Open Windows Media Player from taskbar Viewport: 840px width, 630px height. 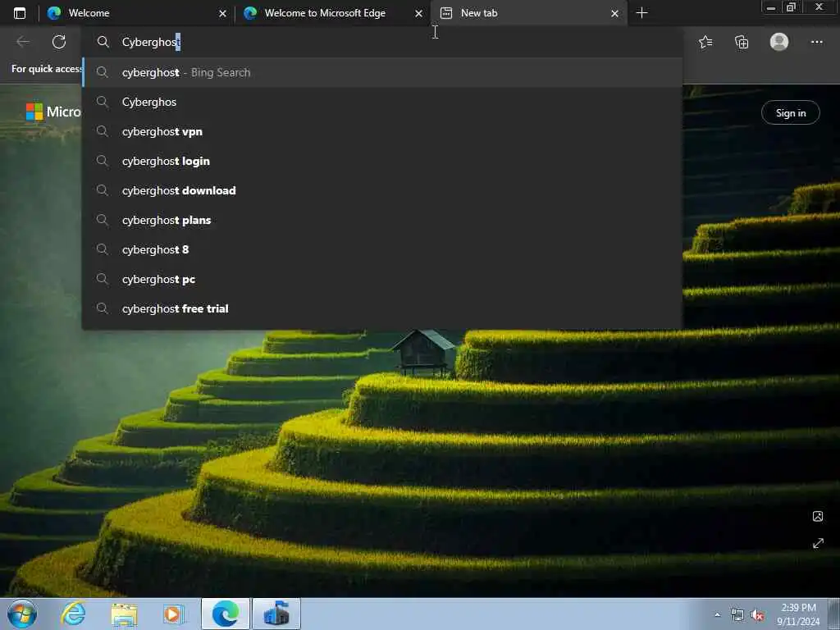pyautogui.click(x=173, y=614)
